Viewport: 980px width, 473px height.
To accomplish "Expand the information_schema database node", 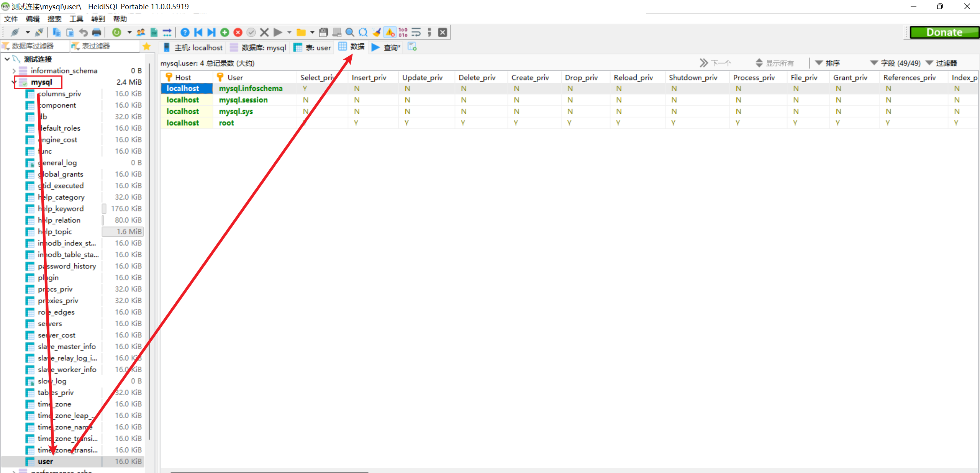I will pos(14,70).
